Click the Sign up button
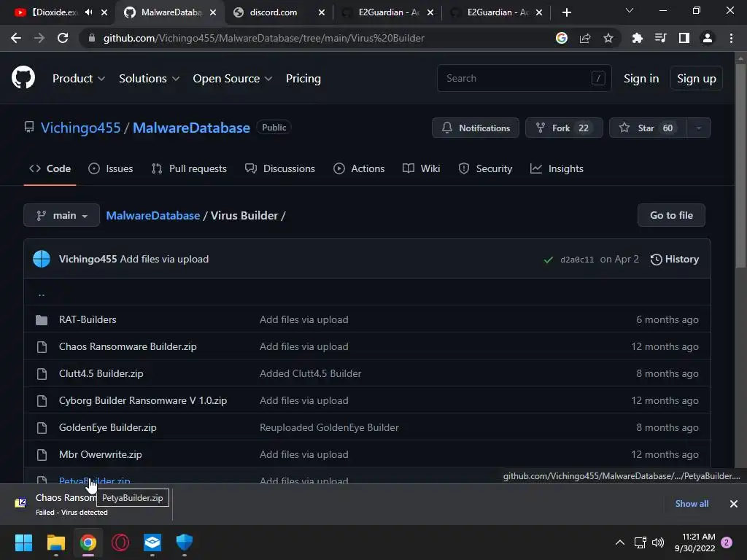Image resolution: width=747 pixels, height=560 pixels. [696, 79]
